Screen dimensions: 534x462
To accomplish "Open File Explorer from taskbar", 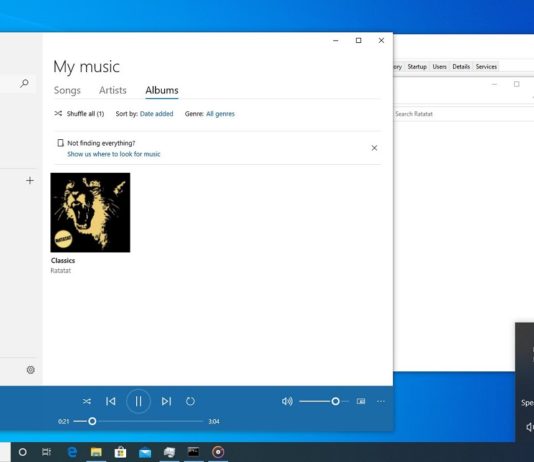I will point(96,452).
